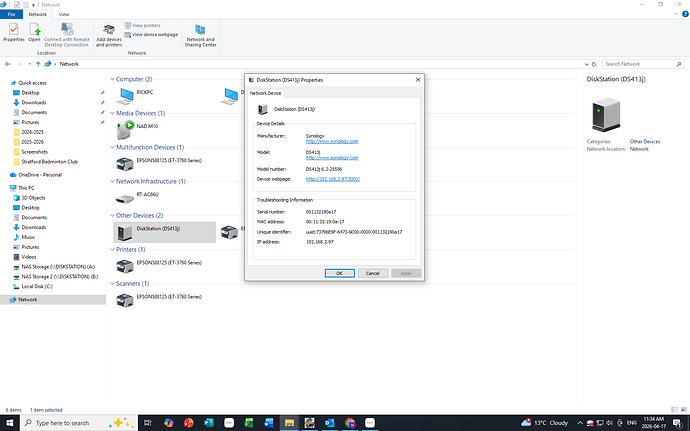Open recent locations dropdown arrow
This screenshot has height=431, width=690.
[29, 64]
